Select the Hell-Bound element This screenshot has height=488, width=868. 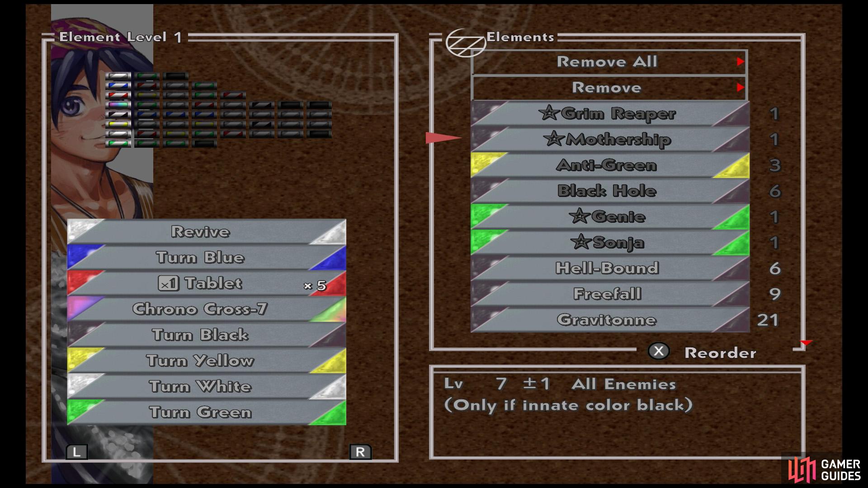click(x=607, y=268)
